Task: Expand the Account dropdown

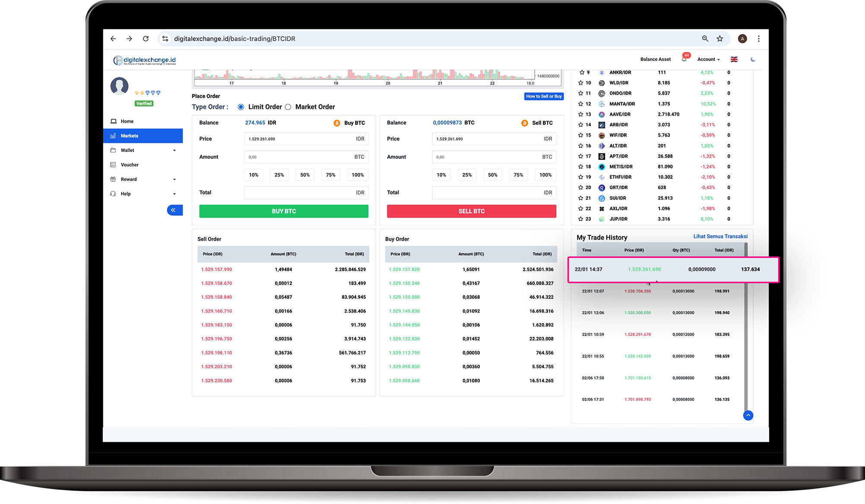Action: pos(708,60)
